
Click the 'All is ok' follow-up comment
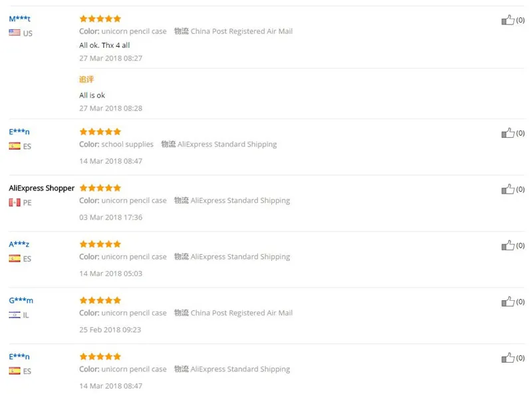[x=92, y=95]
